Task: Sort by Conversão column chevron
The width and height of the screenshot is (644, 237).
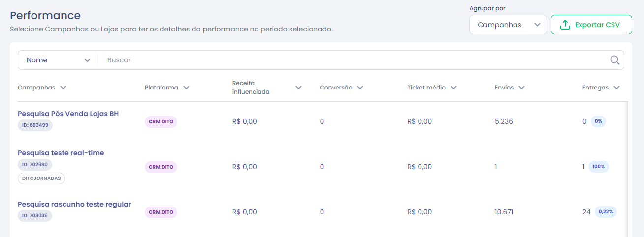Action: 360,88
